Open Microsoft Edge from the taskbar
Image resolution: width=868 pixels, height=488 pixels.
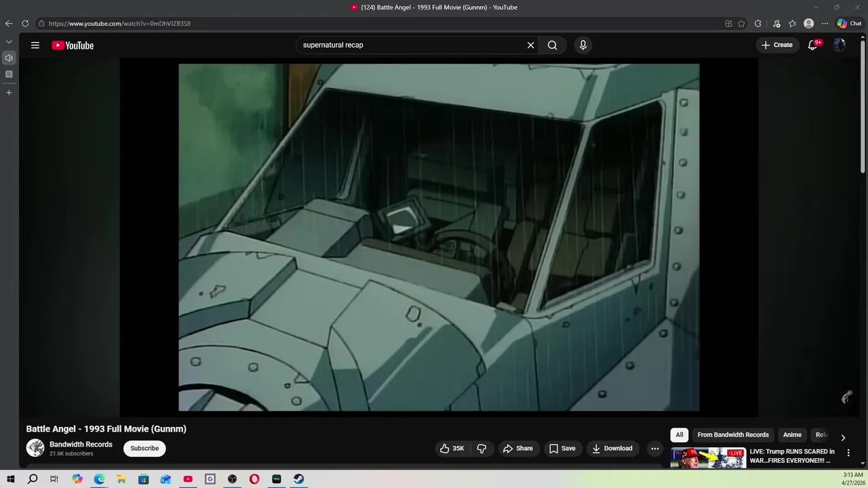click(x=99, y=479)
